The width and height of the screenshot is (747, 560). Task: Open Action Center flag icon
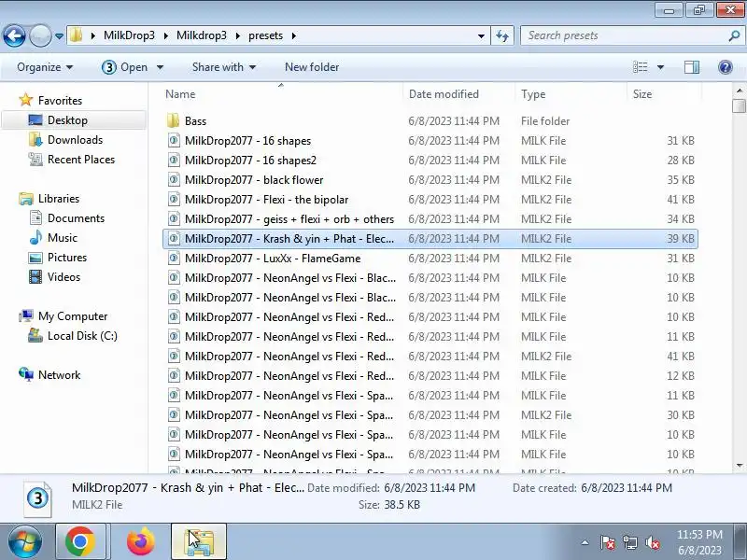point(608,542)
